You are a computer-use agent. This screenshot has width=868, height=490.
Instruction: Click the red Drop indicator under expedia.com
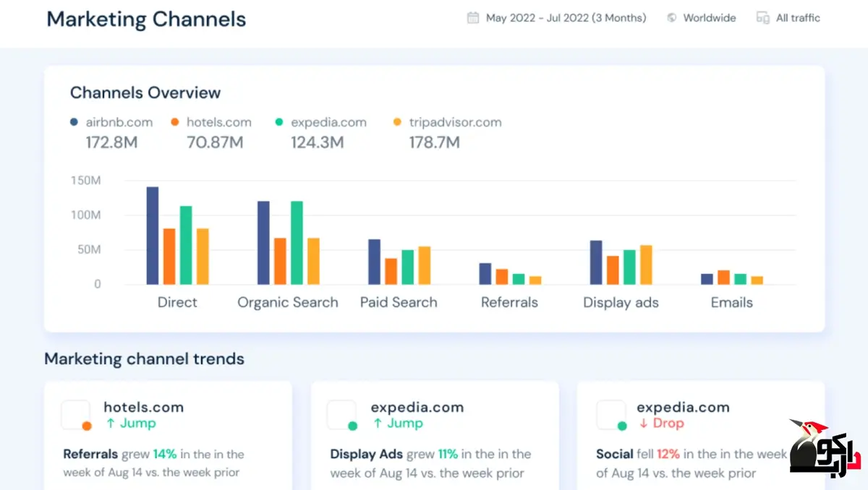point(661,424)
